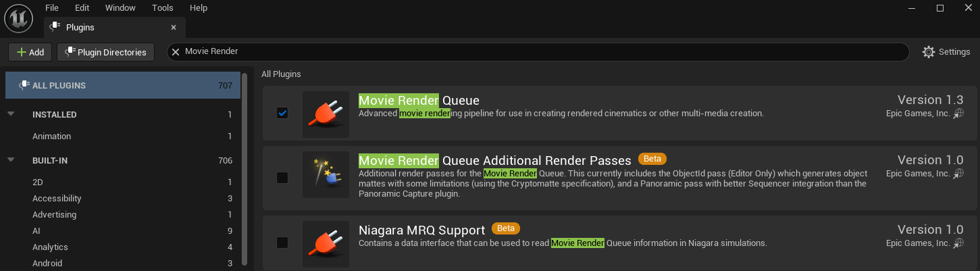Click Beta badge on Additional Render Passes
This screenshot has height=271, width=980.
652,159
